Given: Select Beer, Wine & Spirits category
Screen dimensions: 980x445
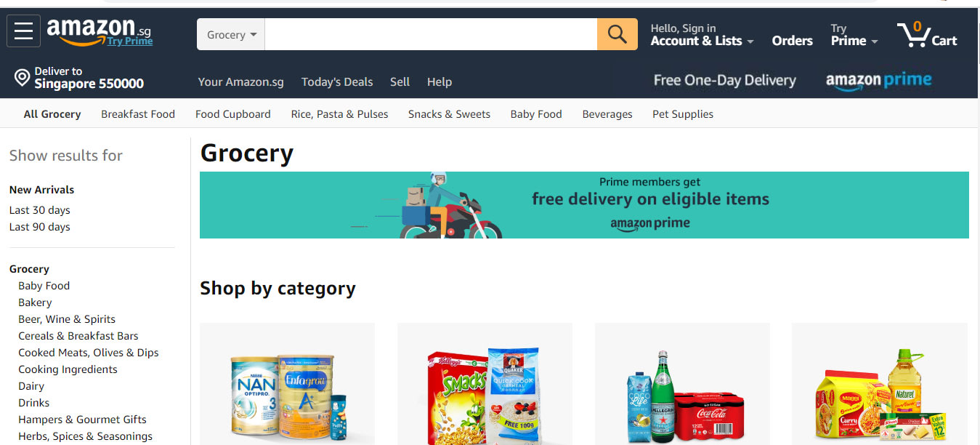Looking at the screenshot, I should coord(67,319).
